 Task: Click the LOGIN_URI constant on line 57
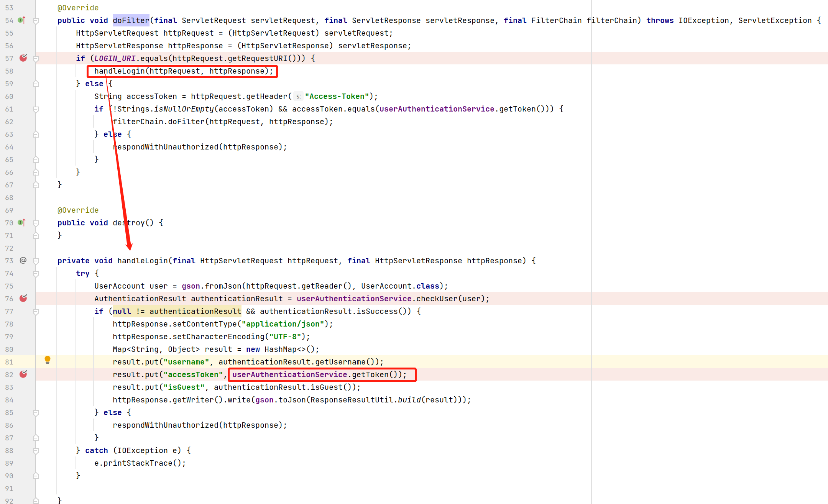(x=114, y=58)
